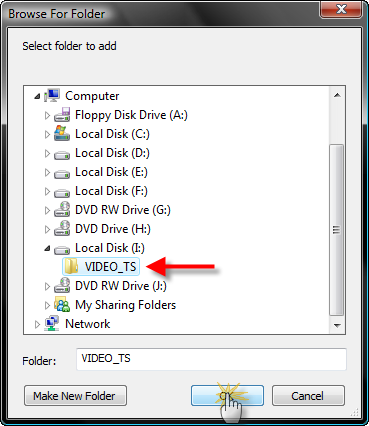Select the Network icon
Screen dimensions: 369x426
[52, 323]
